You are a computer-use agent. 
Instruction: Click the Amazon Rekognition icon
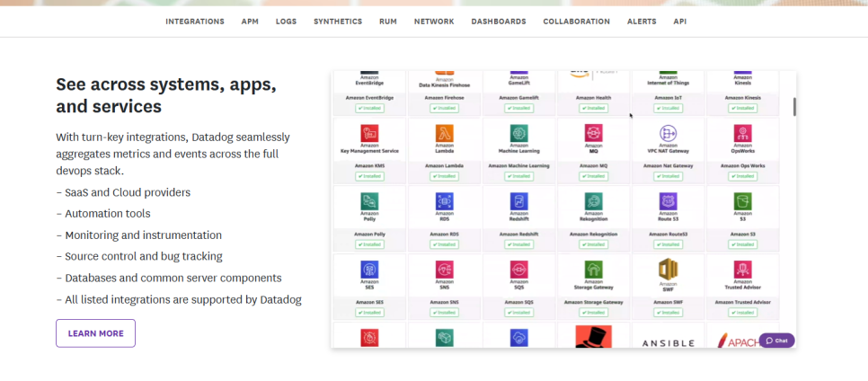click(593, 201)
